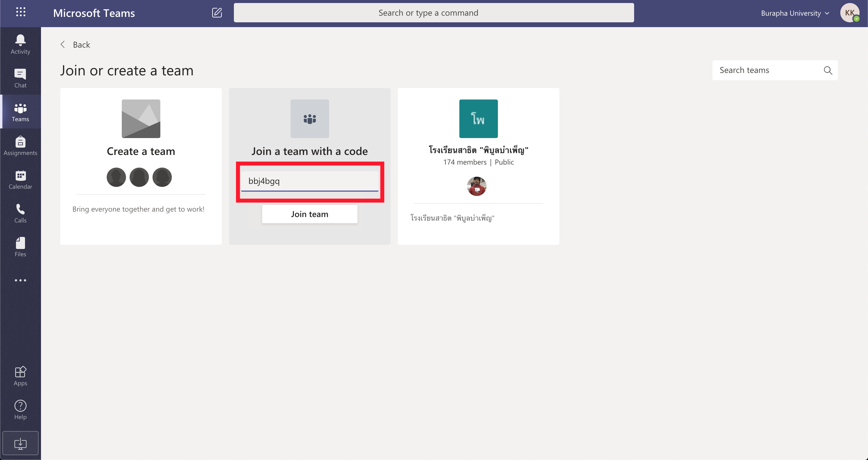Image resolution: width=868 pixels, height=460 pixels.
Task: Click Join a team with a code heading
Action: point(310,151)
